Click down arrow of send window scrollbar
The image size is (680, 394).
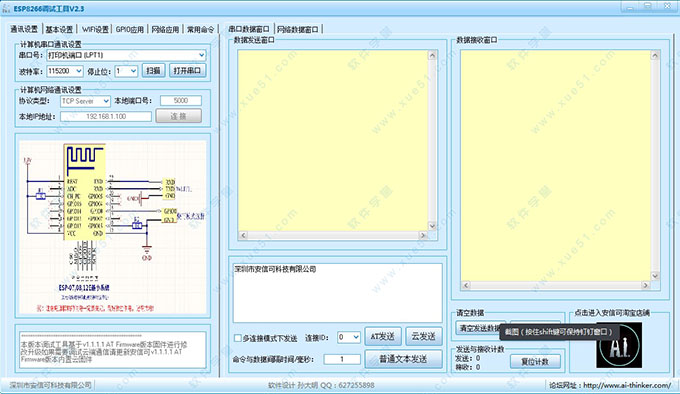(x=432, y=226)
